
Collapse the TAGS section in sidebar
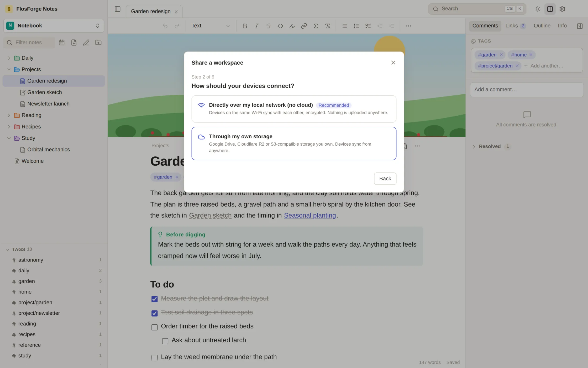coord(7,249)
